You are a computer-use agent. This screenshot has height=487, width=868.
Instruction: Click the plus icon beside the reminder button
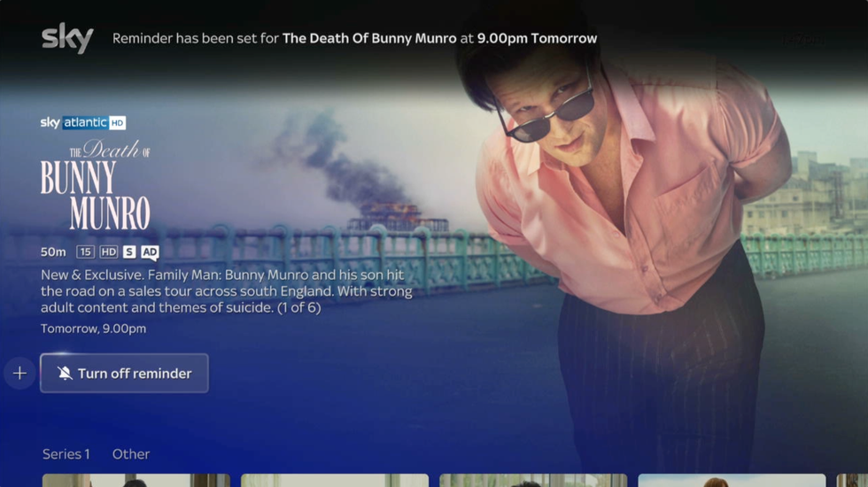(x=19, y=374)
